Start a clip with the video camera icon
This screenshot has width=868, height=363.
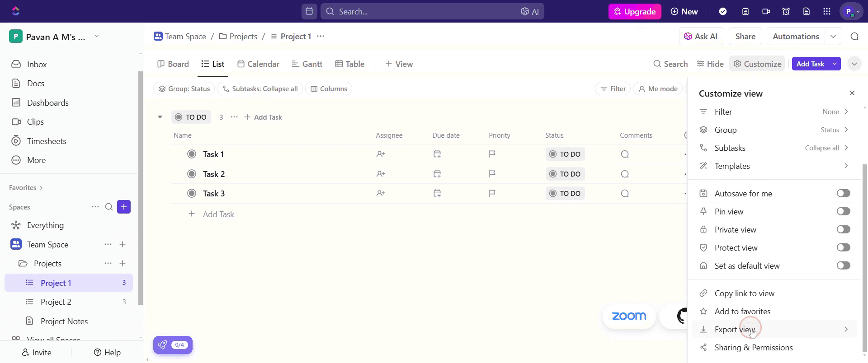pos(766,11)
